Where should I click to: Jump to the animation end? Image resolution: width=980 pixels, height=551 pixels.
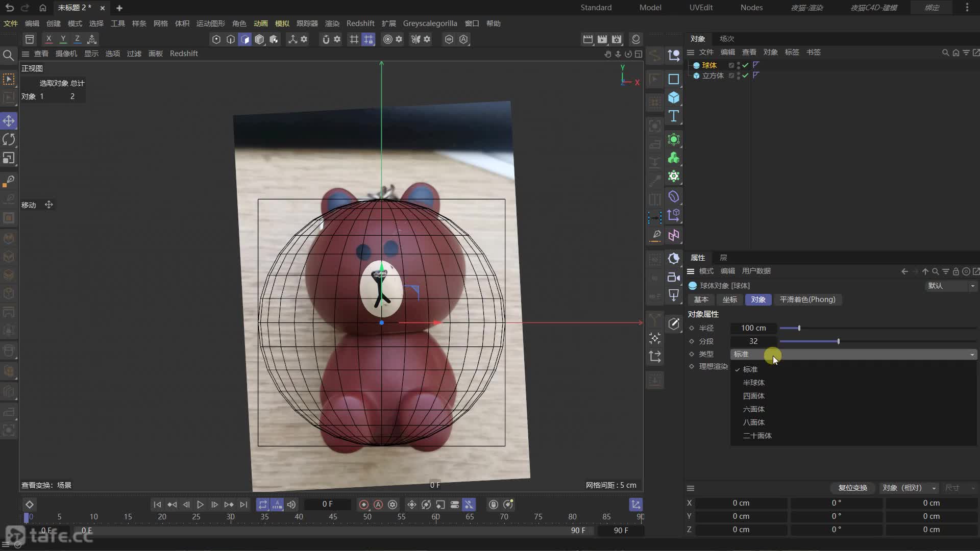click(x=243, y=505)
